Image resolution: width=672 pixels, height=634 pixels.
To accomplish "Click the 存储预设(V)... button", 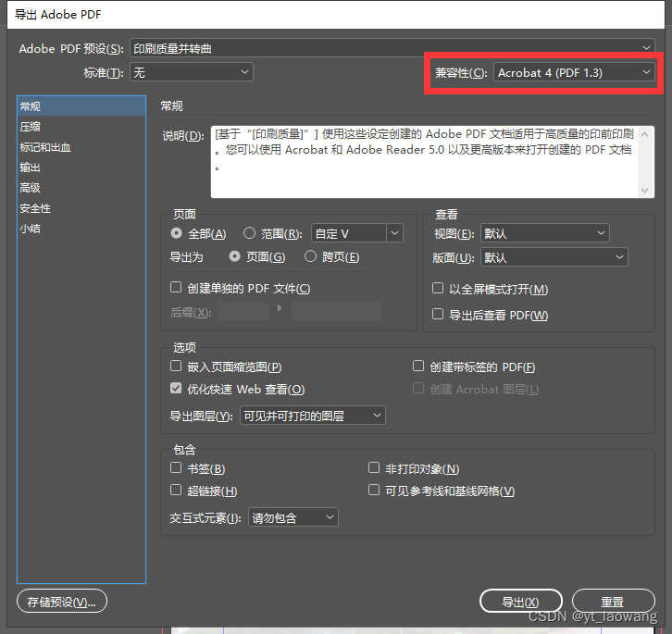I will tap(62, 601).
